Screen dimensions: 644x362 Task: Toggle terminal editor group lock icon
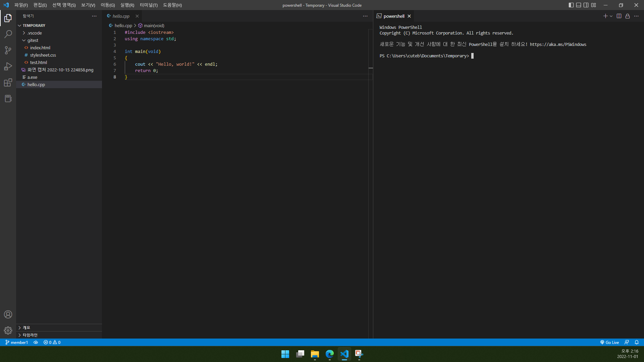(628, 16)
